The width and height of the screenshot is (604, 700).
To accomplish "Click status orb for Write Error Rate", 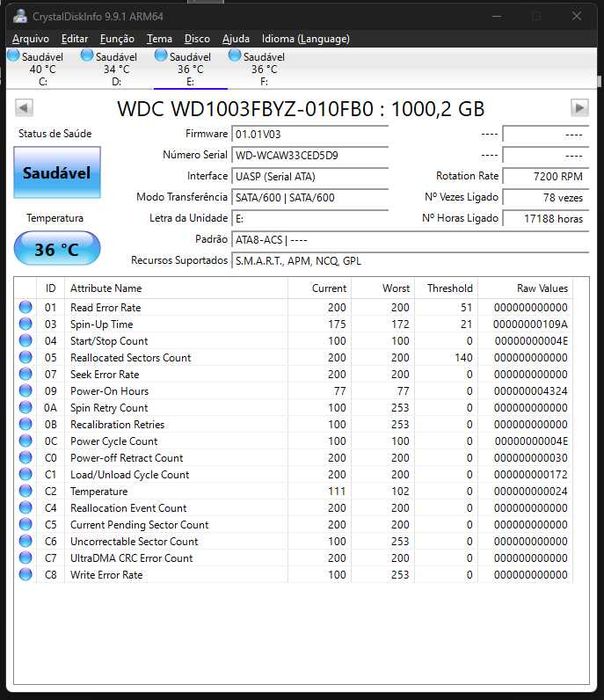I will (x=25, y=575).
